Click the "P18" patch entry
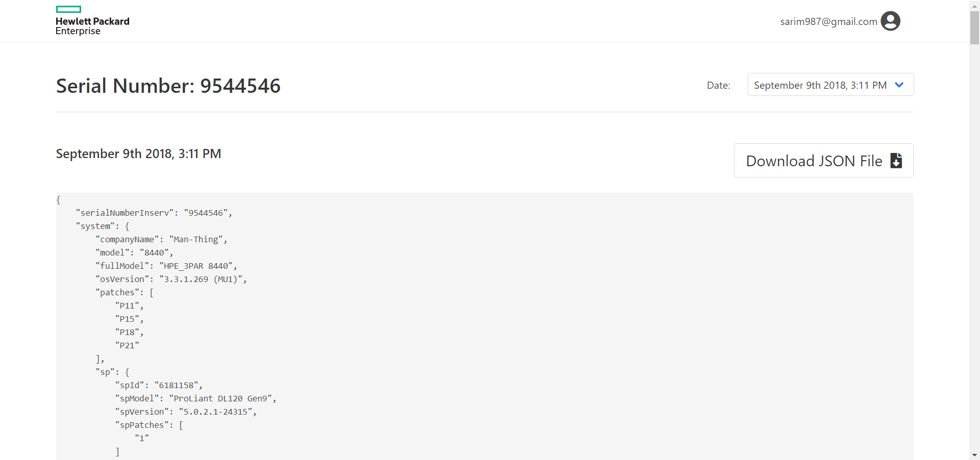The image size is (980, 460). coord(129,332)
